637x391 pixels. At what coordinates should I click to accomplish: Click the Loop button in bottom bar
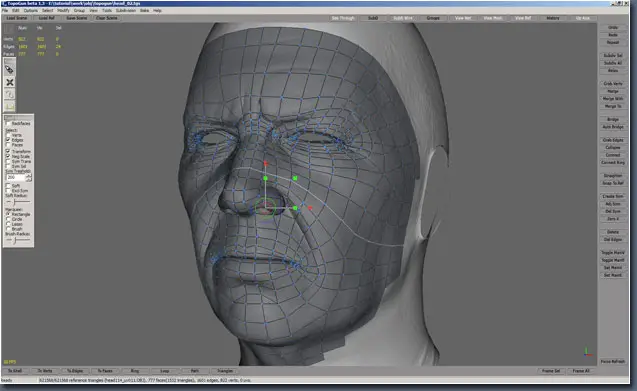pos(165,371)
